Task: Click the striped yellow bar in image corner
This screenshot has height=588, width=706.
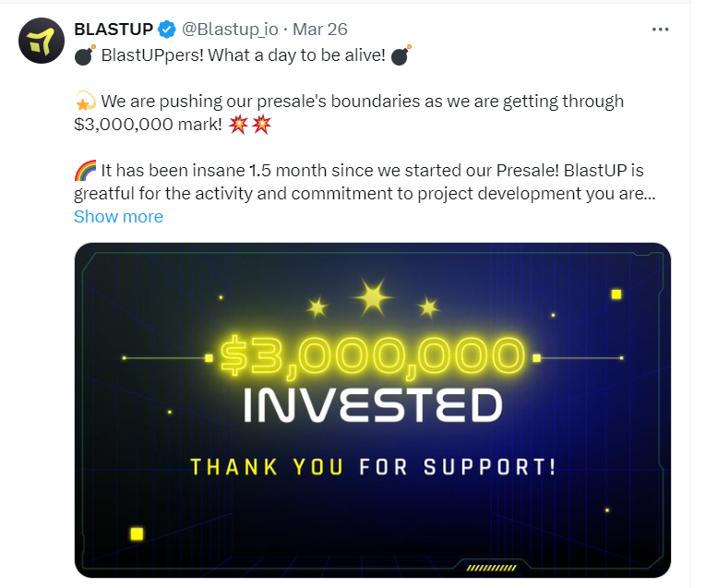Action: tap(491, 568)
